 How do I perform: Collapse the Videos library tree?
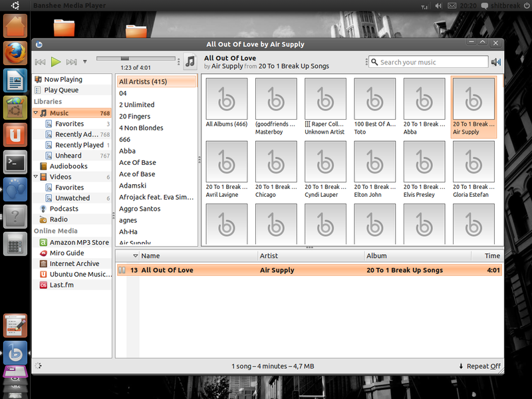click(36, 177)
